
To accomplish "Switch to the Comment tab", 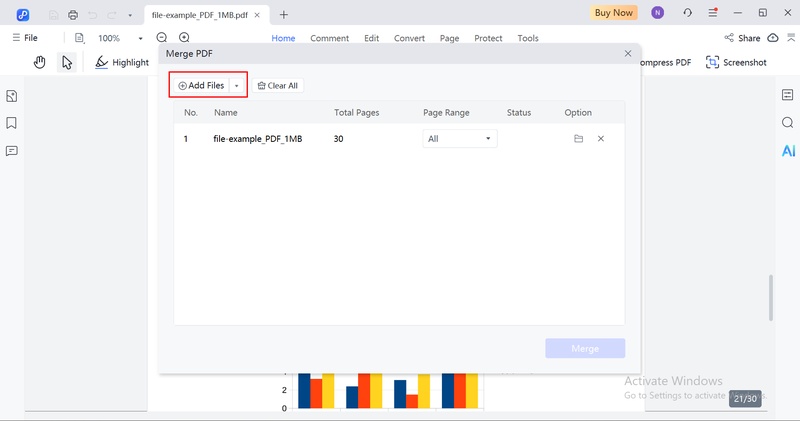I will pyautogui.click(x=330, y=38).
